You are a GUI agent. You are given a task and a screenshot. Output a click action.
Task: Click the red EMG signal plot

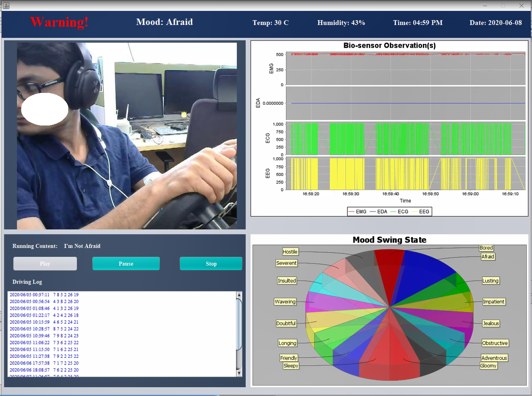tap(406, 68)
